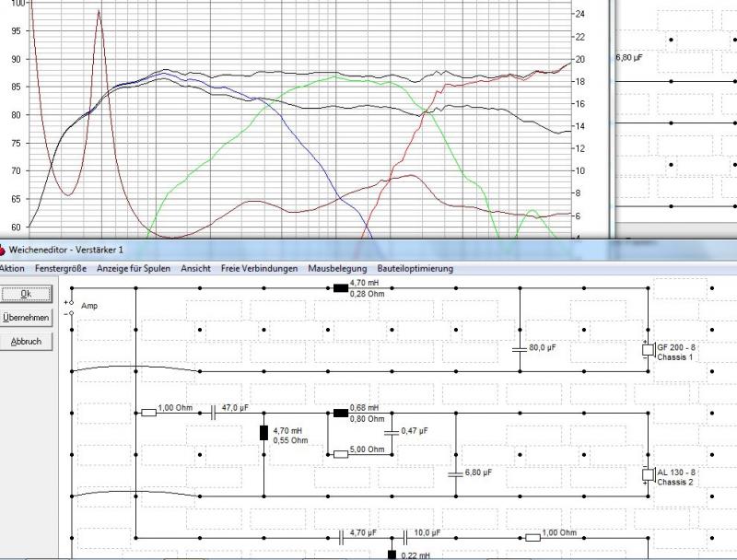Click the GF 200 - 8 speaker symbol
Screen dimensions: 737x560
pyautogui.click(x=649, y=351)
